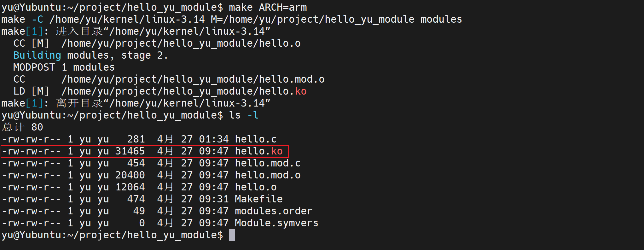Click the hello.mod.o filename in the listing

point(268,175)
